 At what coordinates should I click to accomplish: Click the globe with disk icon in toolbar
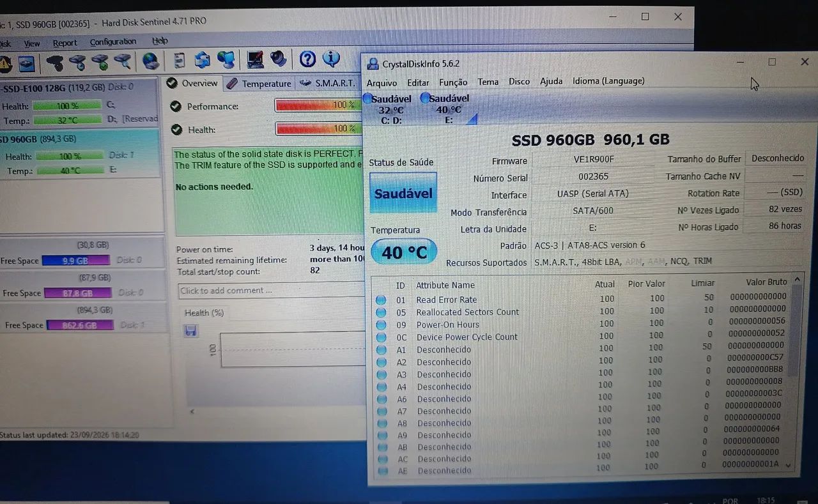151,61
